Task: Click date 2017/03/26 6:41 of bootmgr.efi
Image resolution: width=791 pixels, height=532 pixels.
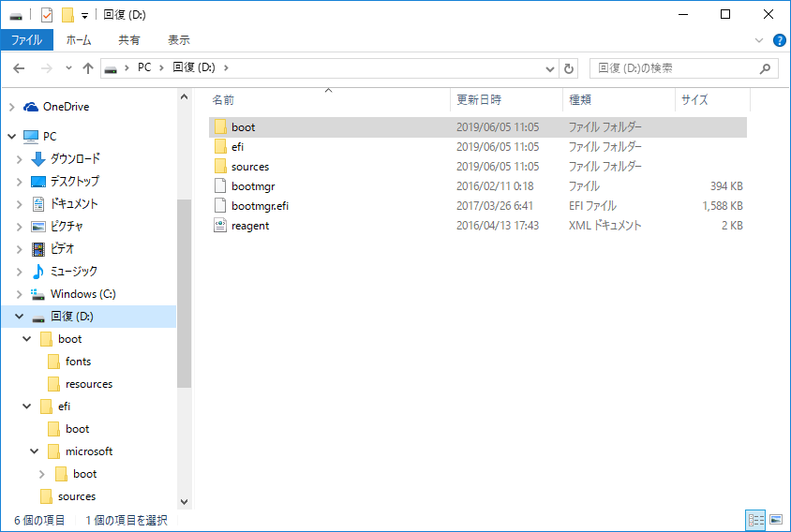Action: coord(495,206)
